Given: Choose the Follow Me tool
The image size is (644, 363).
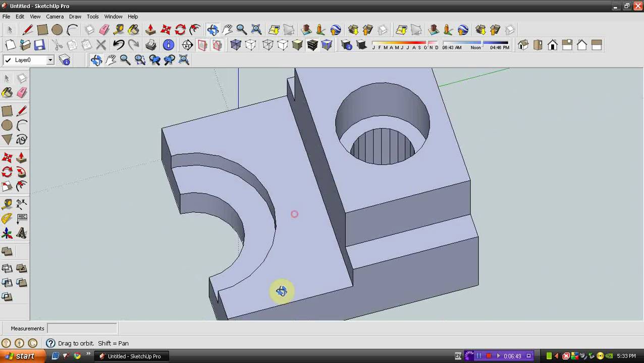Looking at the screenshot, I should click(22, 172).
